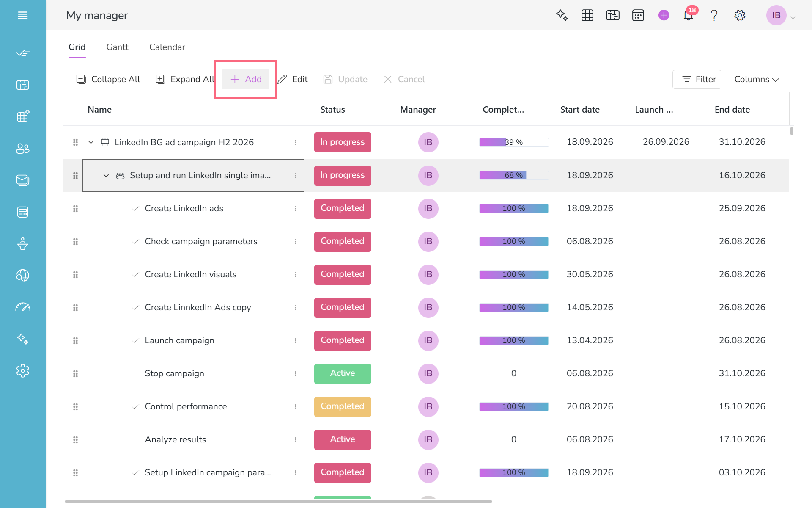Open the speedometer dashboard icon in sidebar
The width and height of the screenshot is (812, 508).
point(23,307)
